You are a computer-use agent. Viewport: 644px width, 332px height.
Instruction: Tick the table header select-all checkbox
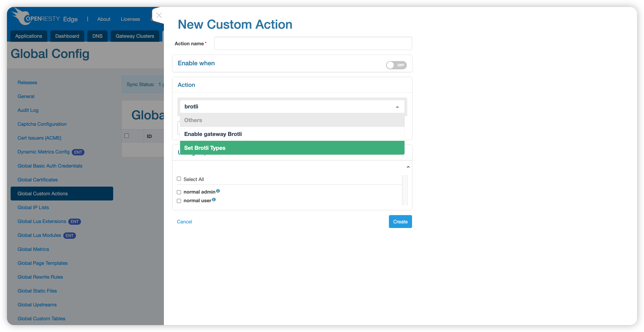pyautogui.click(x=126, y=136)
